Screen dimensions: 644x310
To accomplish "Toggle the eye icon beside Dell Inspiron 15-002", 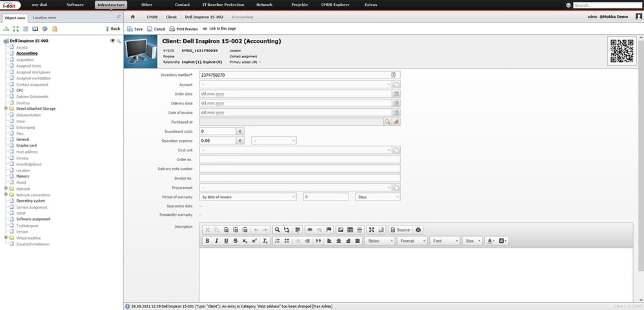I will click(112, 41).
